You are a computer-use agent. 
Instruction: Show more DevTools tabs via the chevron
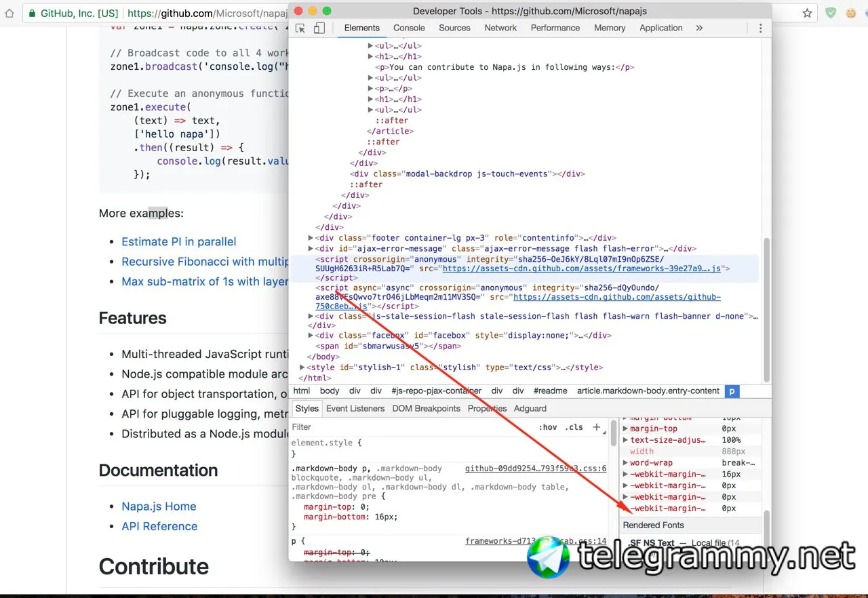coord(699,28)
